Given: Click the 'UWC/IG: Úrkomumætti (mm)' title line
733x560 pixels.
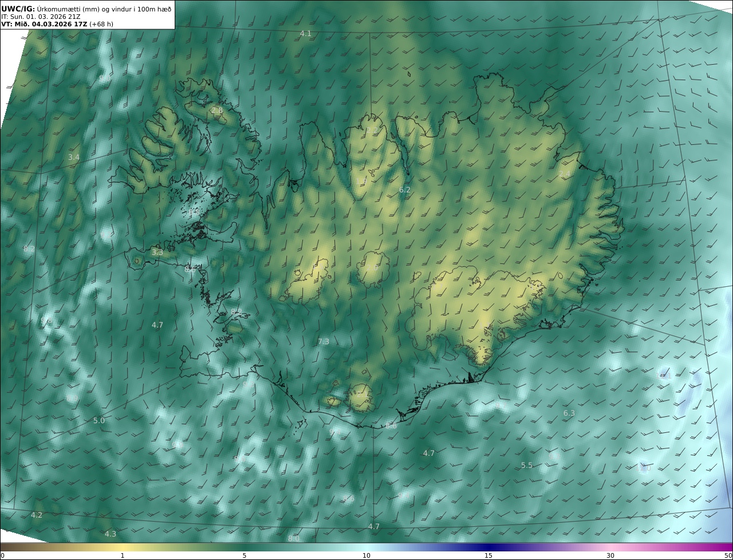Looking at the screenshot, I should click(x=86, y=9).
